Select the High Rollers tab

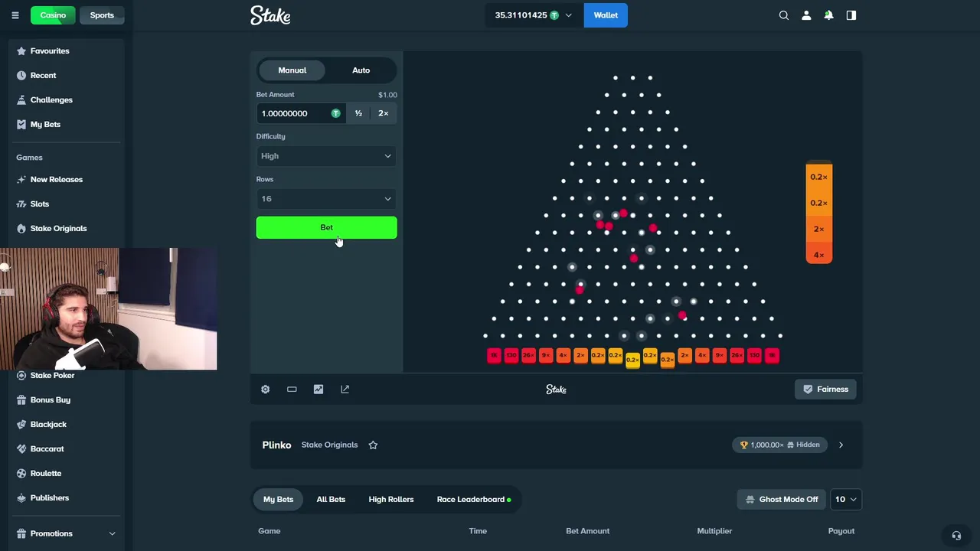(x=391, y=500)
